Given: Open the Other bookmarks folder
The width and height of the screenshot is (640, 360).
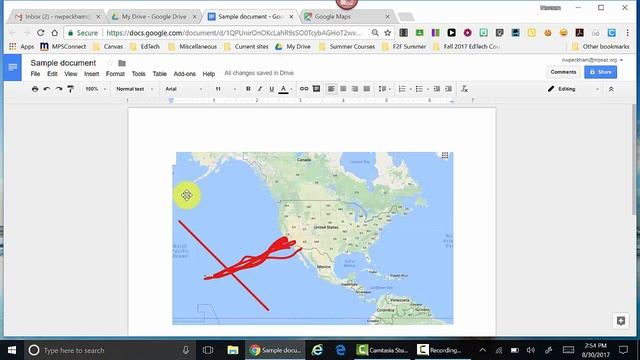Looking at the screenshot, I should point(600,47).
